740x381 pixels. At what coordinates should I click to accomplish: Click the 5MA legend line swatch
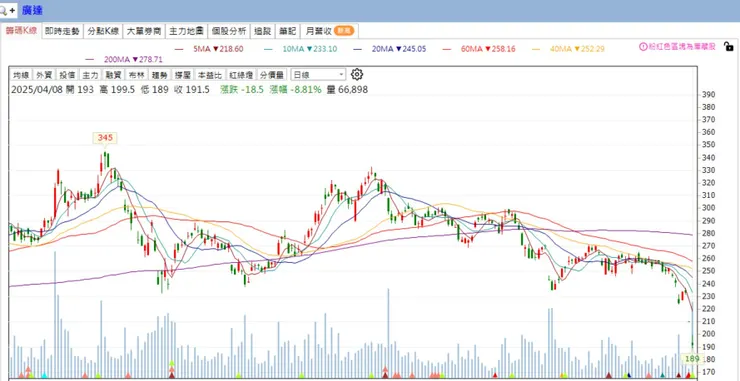click(179, 49)
